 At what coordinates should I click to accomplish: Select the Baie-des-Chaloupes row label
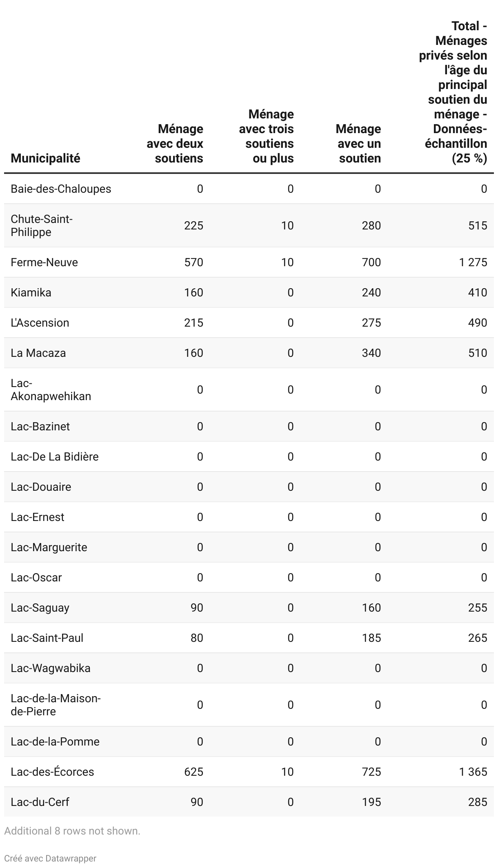pyautogui.click(x=61, y=189)
